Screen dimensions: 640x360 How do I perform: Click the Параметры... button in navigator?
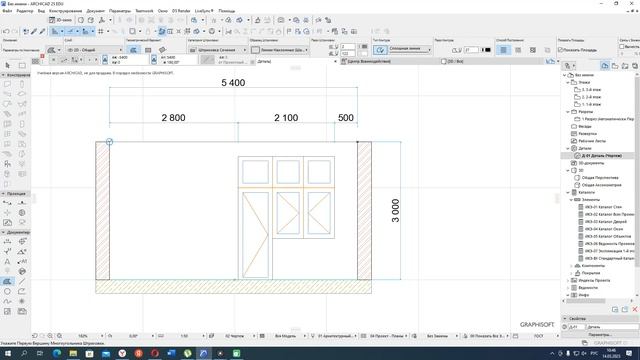point(600,335)
